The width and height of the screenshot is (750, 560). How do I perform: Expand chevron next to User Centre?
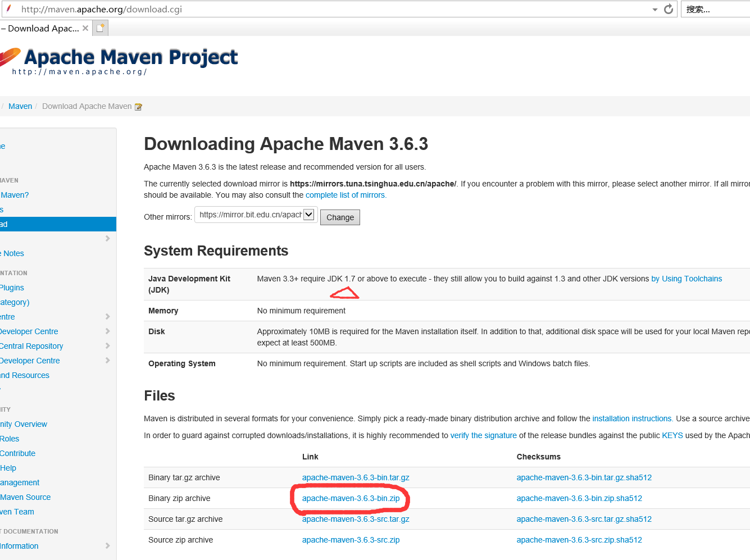tap(107, 317)
